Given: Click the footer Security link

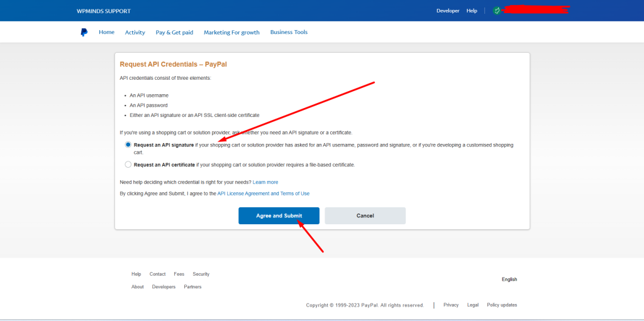Looking at the screenshot, I should (x=201, y=274).
